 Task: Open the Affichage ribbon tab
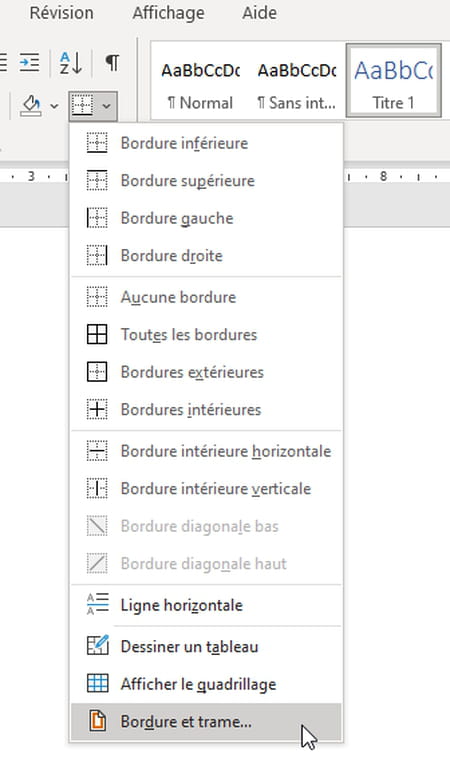(168, 13)
